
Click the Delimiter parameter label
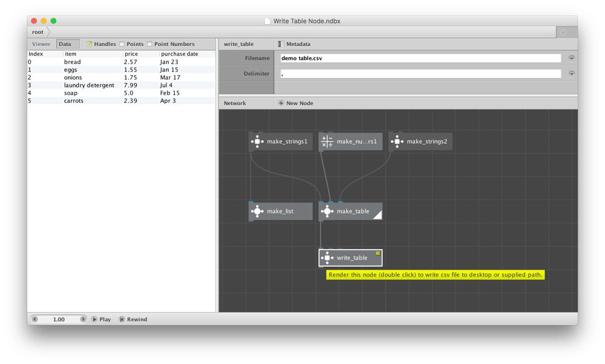pyautogui.click(x=257, y=74)
